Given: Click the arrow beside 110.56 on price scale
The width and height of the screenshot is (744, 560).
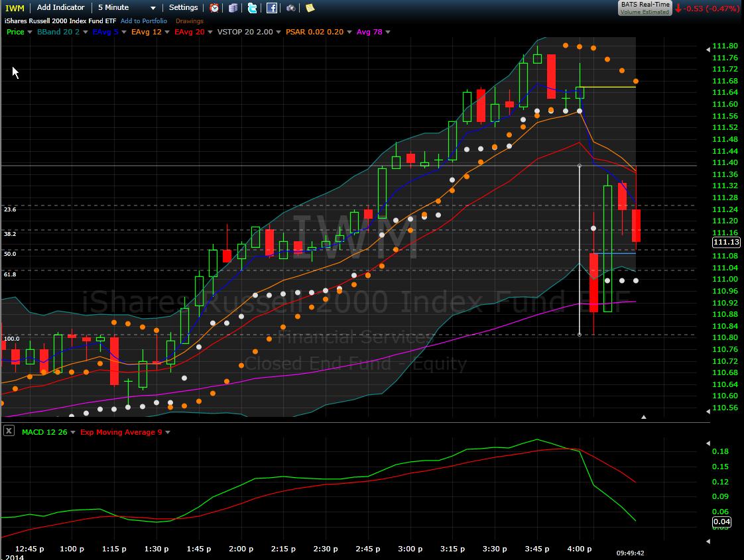Looking at the screenshot, I should pyautogui.click(x=708, y=411).
